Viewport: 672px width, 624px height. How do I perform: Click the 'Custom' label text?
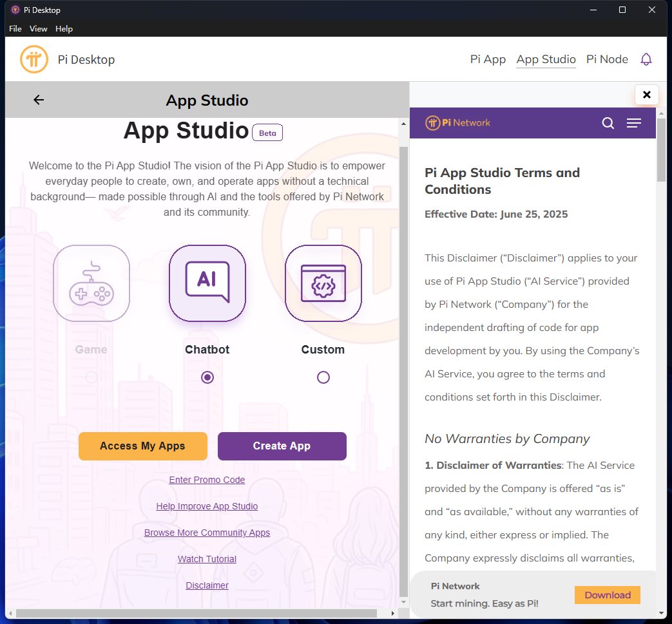click(x=323, y=350)
